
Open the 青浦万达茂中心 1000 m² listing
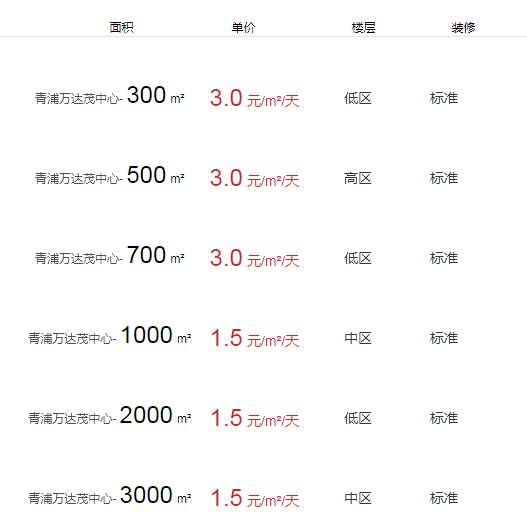(x=110, y=335)
